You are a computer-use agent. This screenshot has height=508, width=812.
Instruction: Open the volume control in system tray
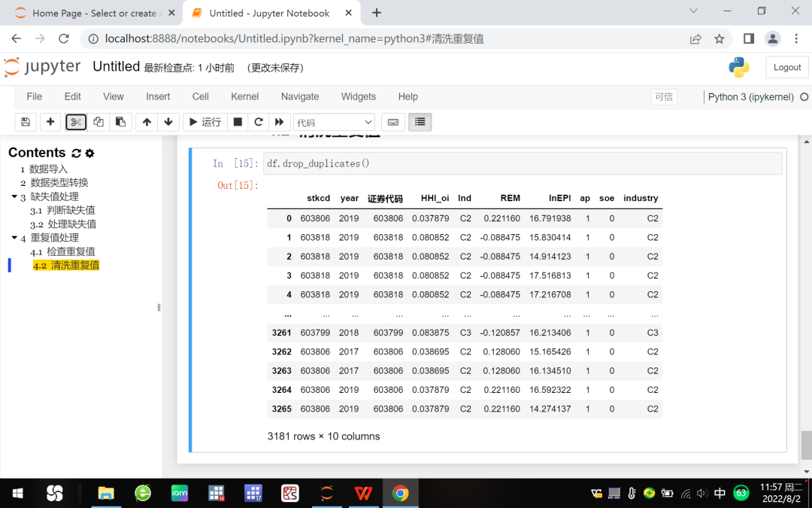pos(702,494)
